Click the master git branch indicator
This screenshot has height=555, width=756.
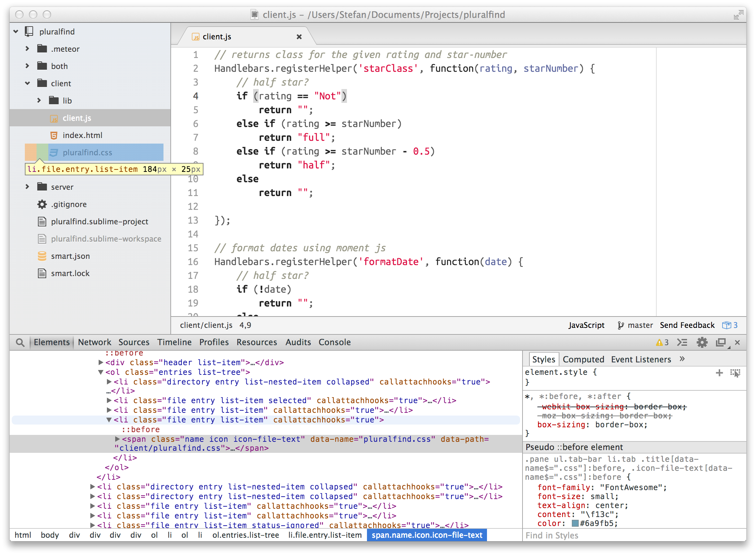pos(635,325)
